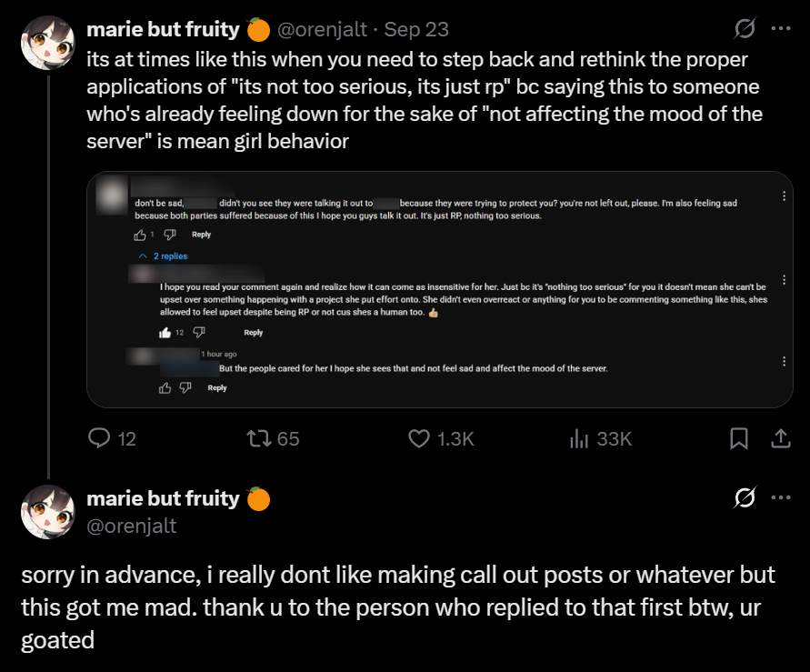Click the Grok icon on first tweet
This screenshot has height=672, width=810.
[x=745, y=29]
